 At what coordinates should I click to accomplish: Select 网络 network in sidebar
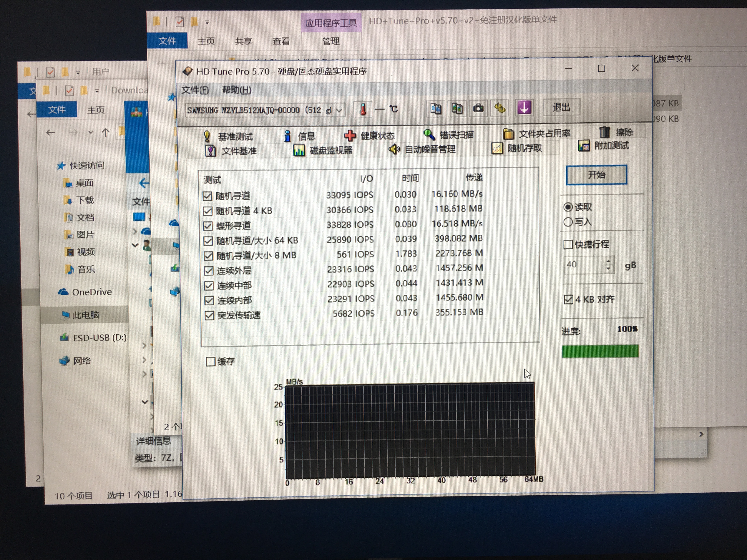(x=75, y=361)
